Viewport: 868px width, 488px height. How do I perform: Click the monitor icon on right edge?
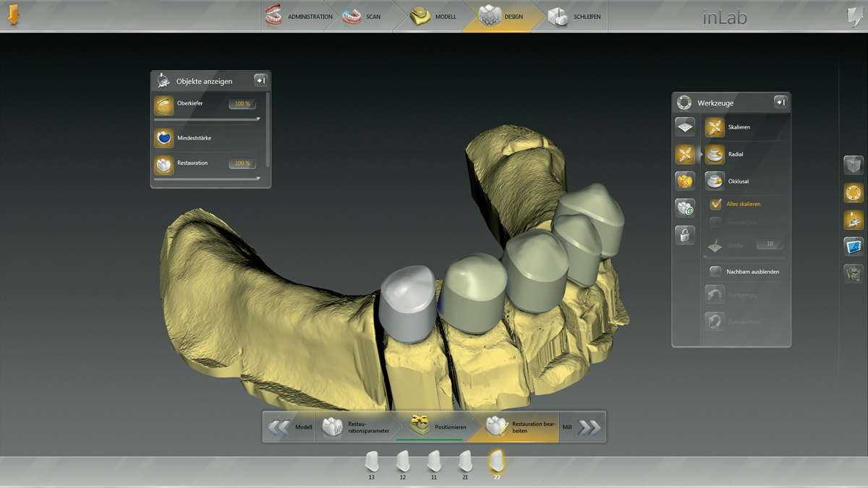[854, 247]
